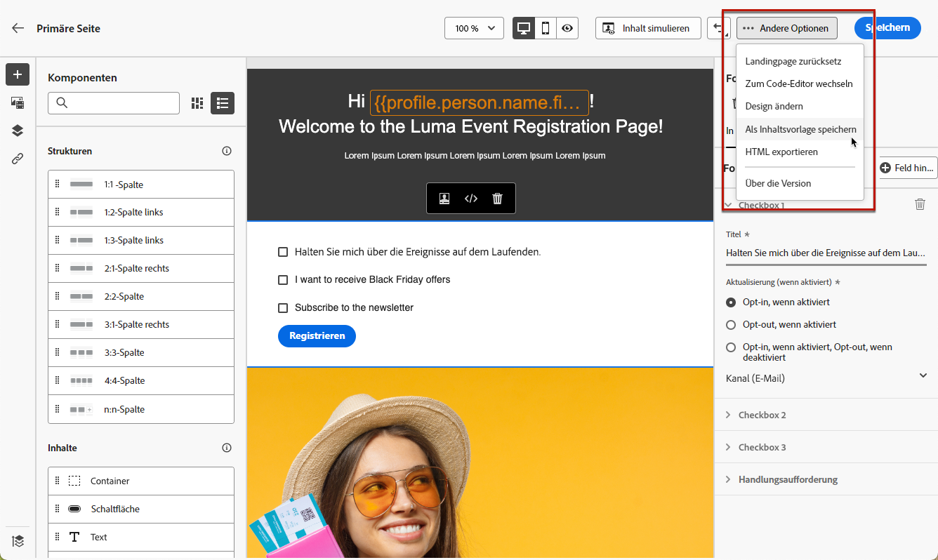Viewport: 938px width, 560px height.
Task: Select the 1:1-Spalte structure
Action: 141,185
